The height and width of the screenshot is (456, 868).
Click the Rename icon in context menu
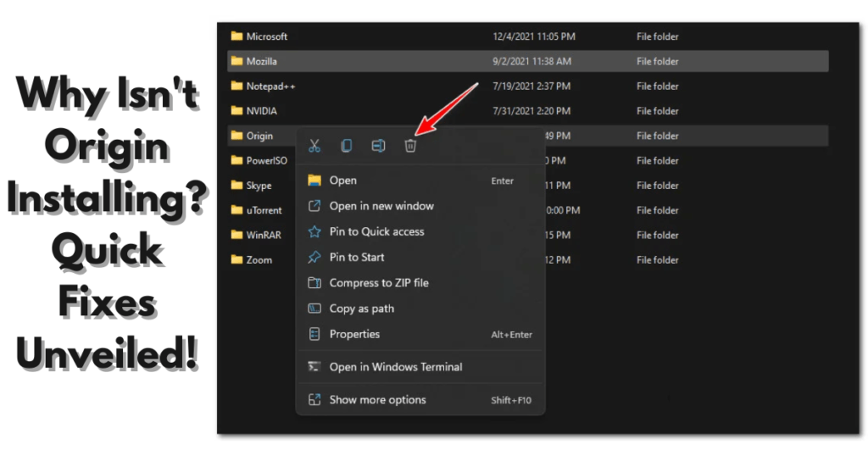coord(378,146)
